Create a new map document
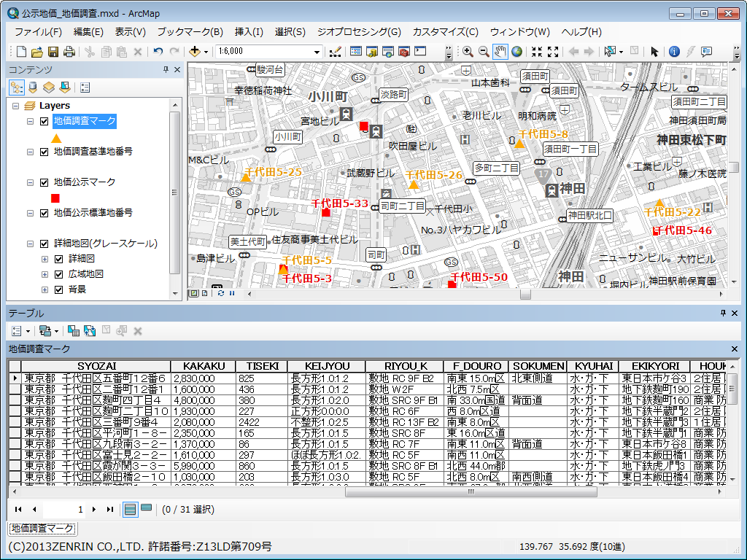Screen dimensions: 747x560 tap(21, 52)
